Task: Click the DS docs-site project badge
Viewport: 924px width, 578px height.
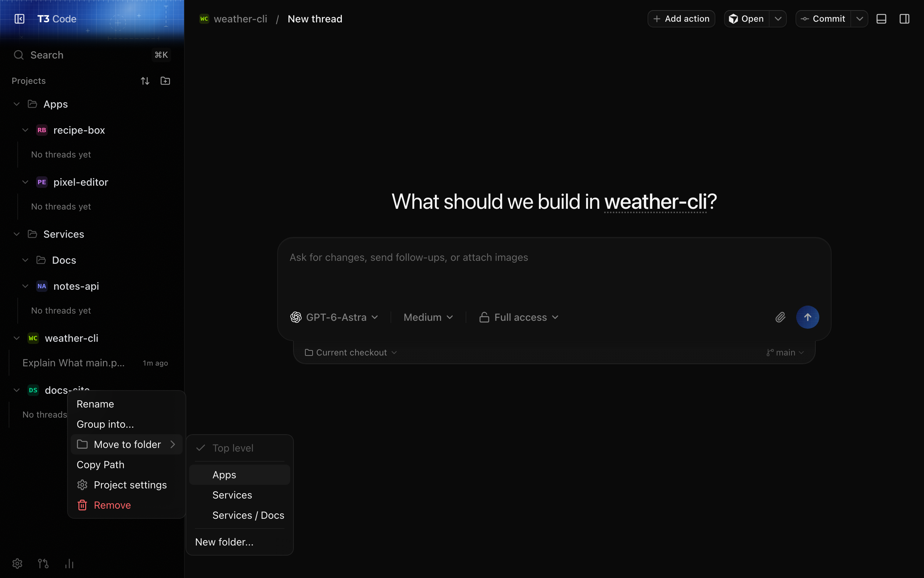Action: (33, 390)
